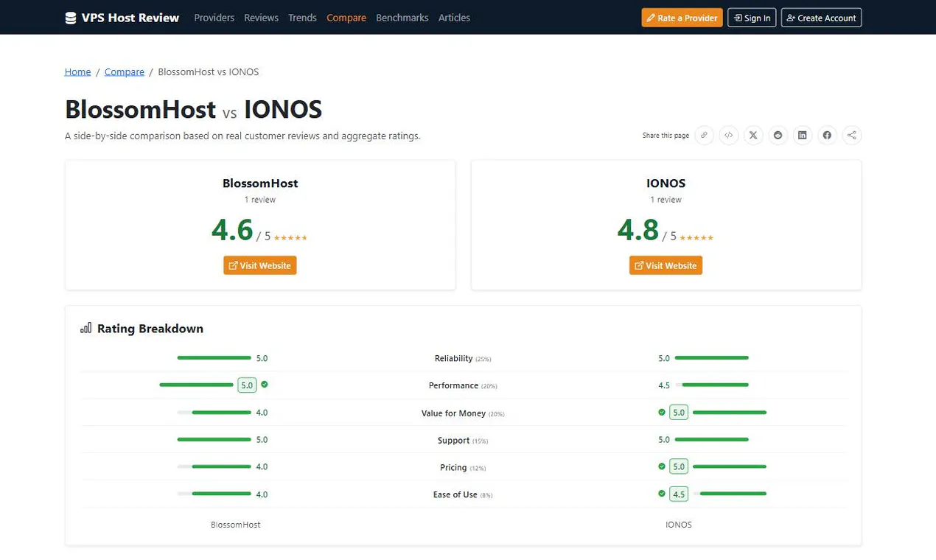This screenshot has width=936, height=560.
Task: Go to Compare breadcrumb link
Action: [x=125, y=71]
